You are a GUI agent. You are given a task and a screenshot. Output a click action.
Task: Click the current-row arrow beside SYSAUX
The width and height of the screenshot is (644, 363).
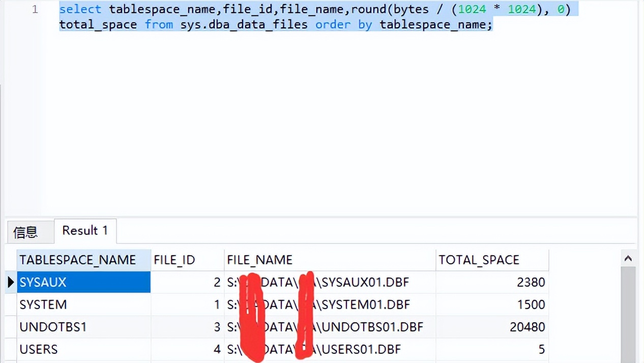tap(11, 282)
